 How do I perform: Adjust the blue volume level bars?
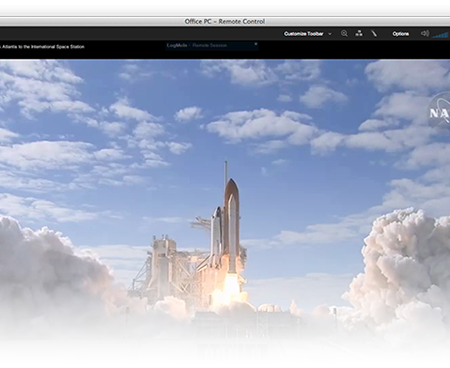[440, 35]
